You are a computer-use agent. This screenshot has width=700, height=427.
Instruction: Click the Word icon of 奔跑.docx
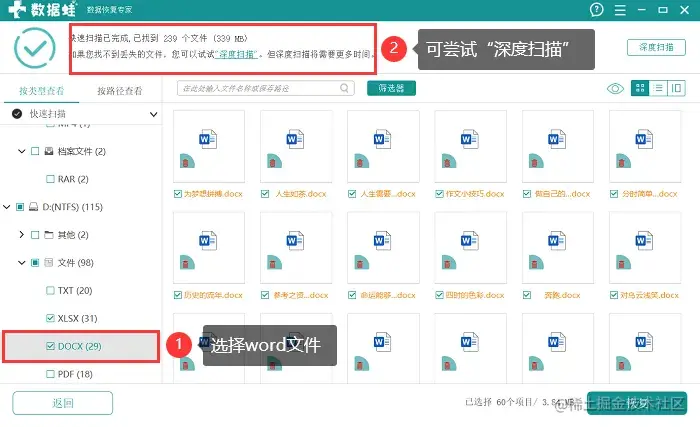pos(557,240)
